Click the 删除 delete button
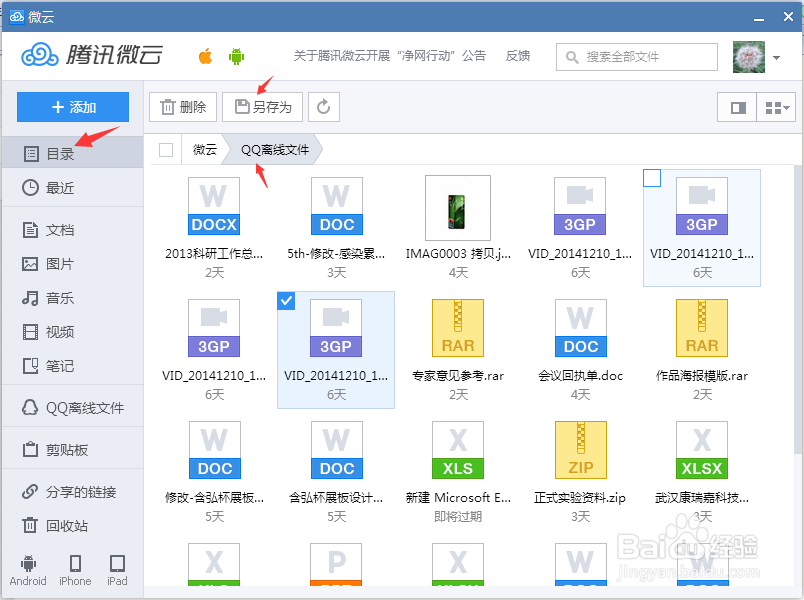The width and height of the screenshot is (804, 600). (x=183, y=107)
